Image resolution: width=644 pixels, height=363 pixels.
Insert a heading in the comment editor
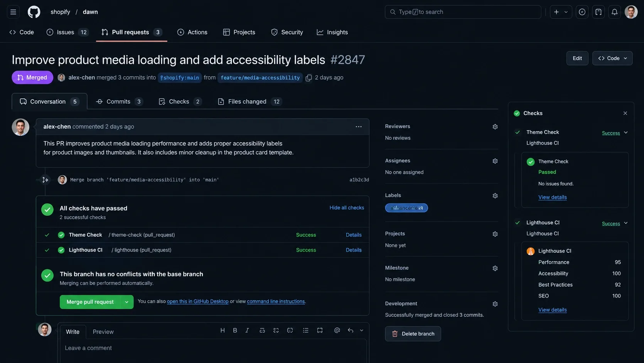coord(223,330)
